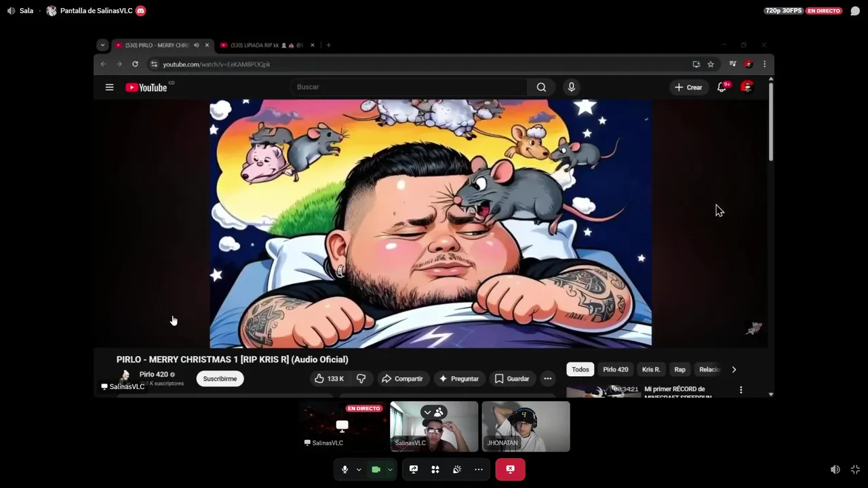Open microphone options dropdown arrow
The image size is (868, 488).
[359, 470]
